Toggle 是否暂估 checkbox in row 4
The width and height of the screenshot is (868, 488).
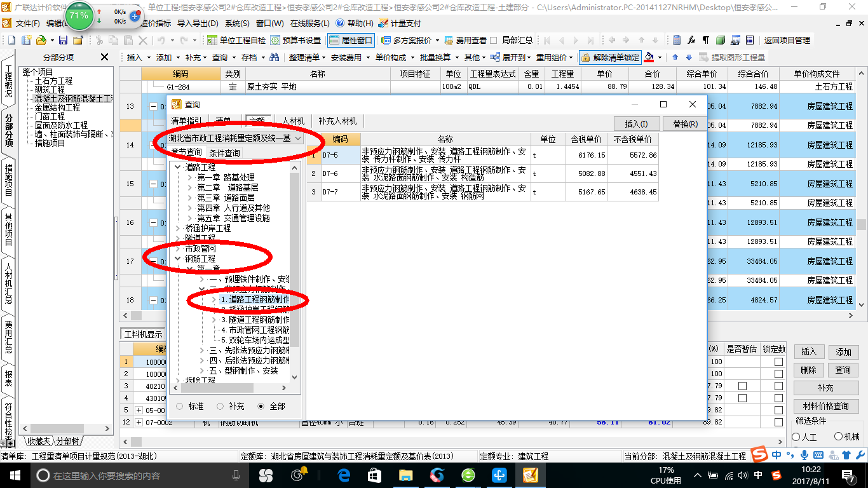pyautogui.click(x=742, y=398)
